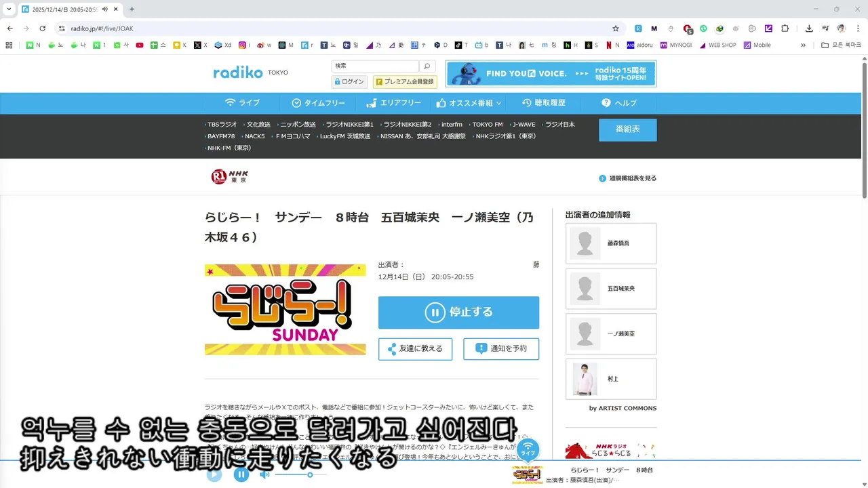Image resolution: width=868 pixels, height=488 pixels.
Task: Click the 週間番組表を見る link
Action: point(628,178)
